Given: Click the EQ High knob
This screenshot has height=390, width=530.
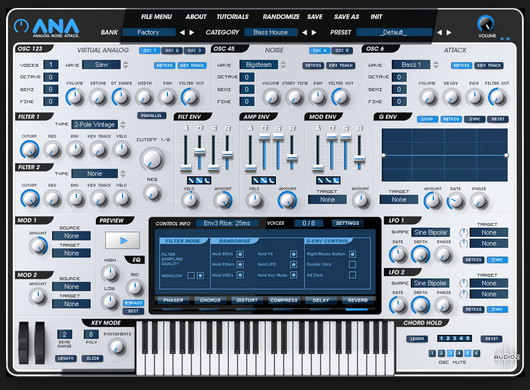Looking at the screenshot, I should click(x=110, y=273).
